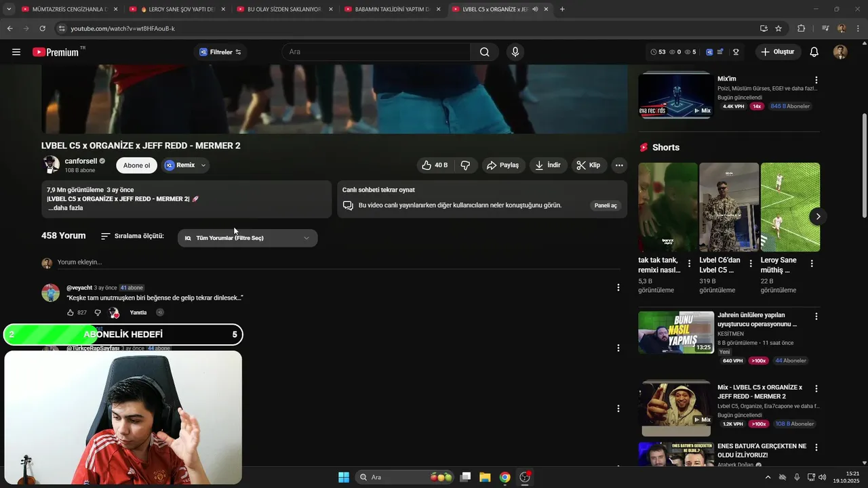Open the Windows Start menu
Viewport: 868px width, 488px height.
(x=344, y=477)
